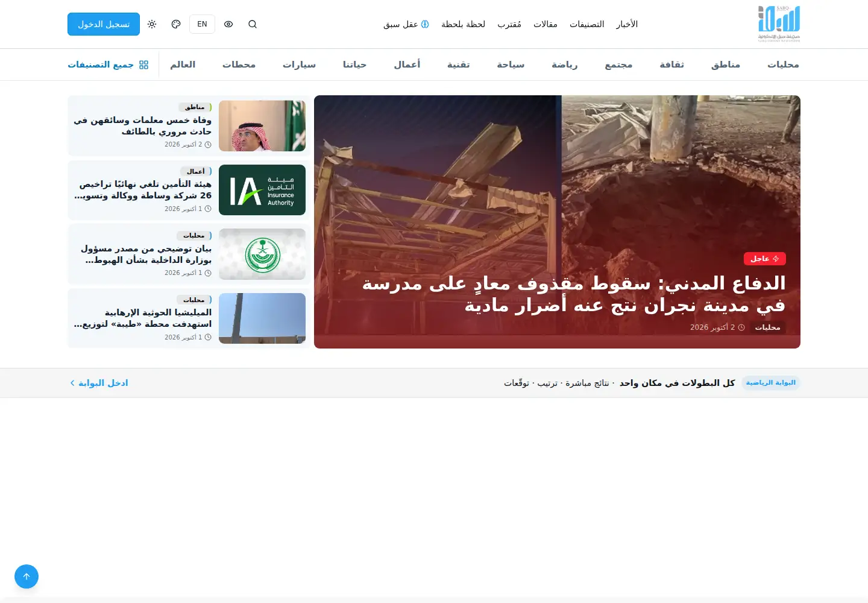Select the سياحة category tab
The height and width of the screenshot is (603, 868).
511,65
